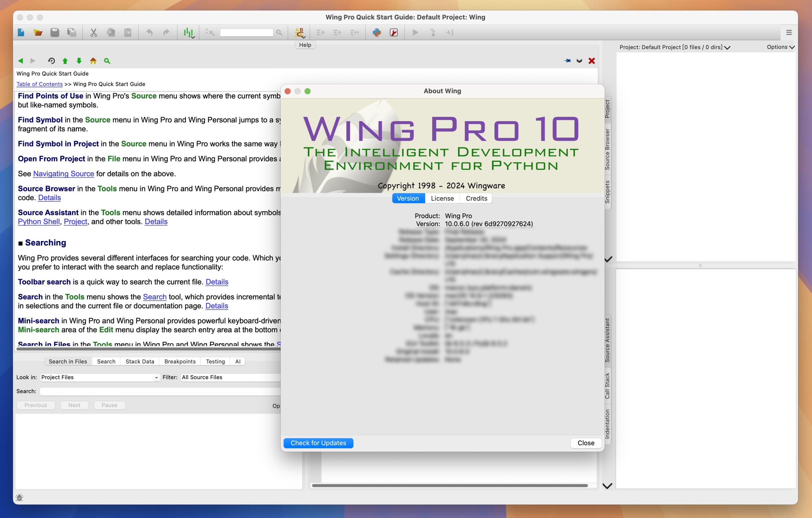812x518 pixels.
Task: Click the green magnifier search docs icon
Action: click(107, 61)
